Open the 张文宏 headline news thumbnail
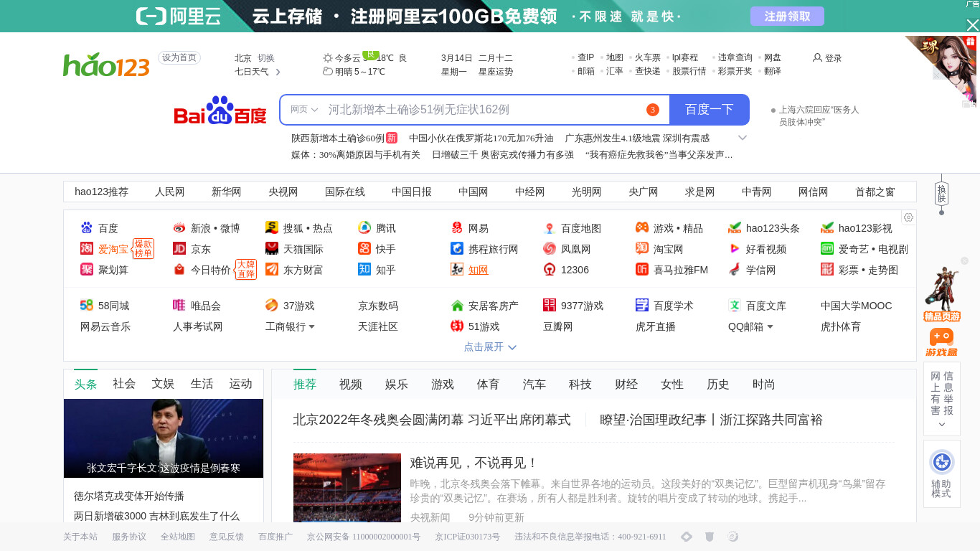 coord(164,438)
